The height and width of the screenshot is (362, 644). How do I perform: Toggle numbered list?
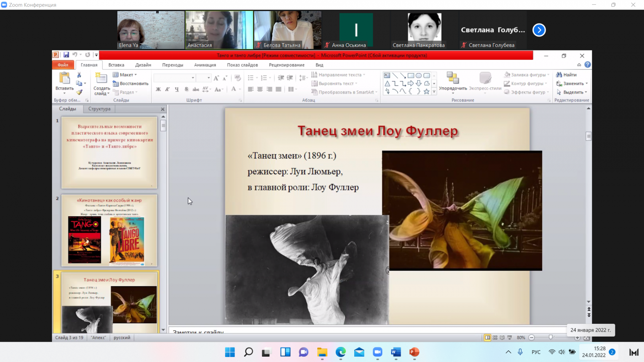(x=264, y=78)
